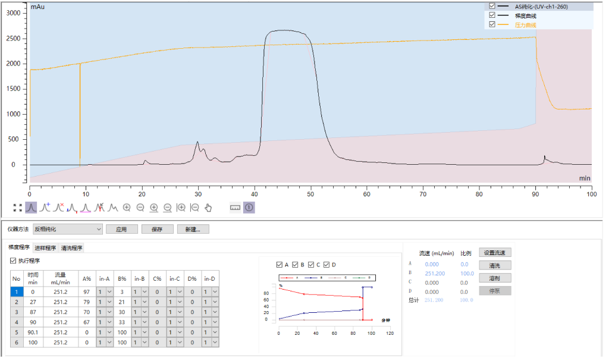Open the 仪器方法 dropdown showing 反相纯化
609x364 pixels.
(x=68, y=229)
